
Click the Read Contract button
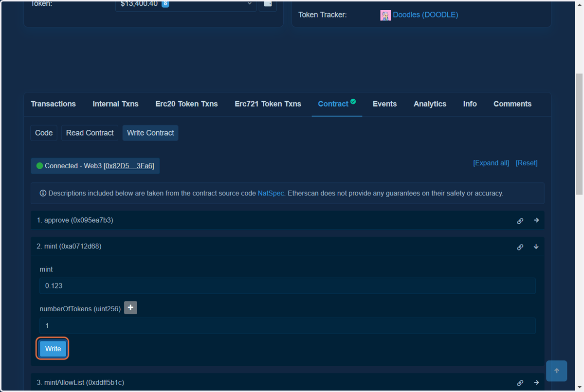tap(90, 133)
